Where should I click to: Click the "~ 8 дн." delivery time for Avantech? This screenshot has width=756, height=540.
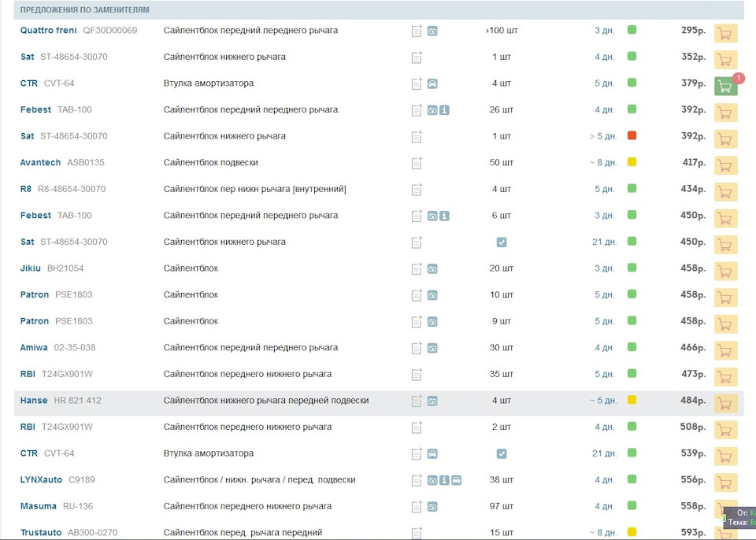click(x=603, y=162)
